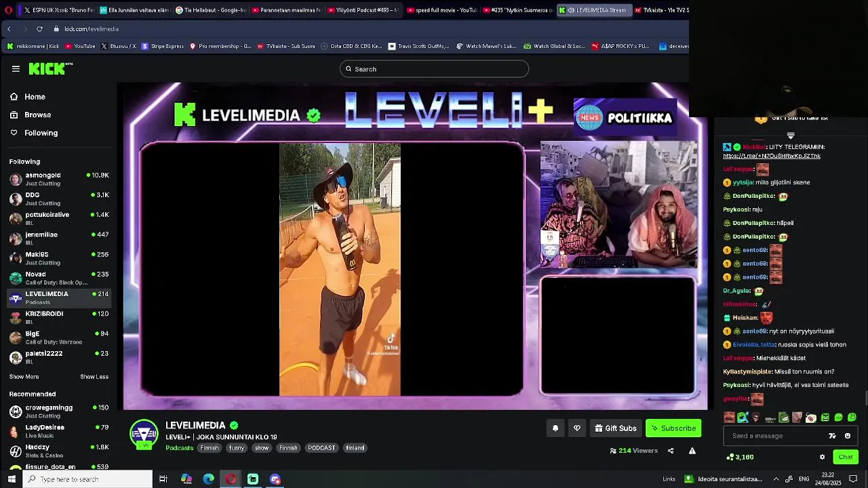The image size is (868, 488).
Task: Select the 'funny' stream tag
Action: tap(237, 448)
